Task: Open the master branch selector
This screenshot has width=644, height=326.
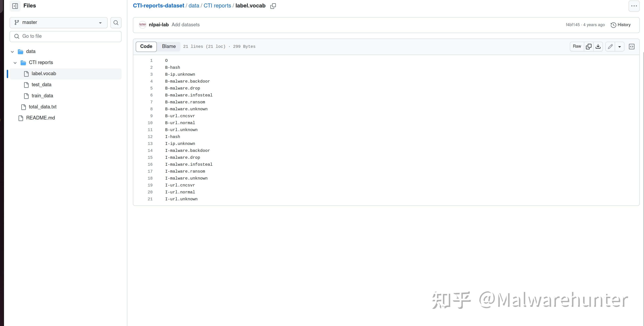Action: 58,23
